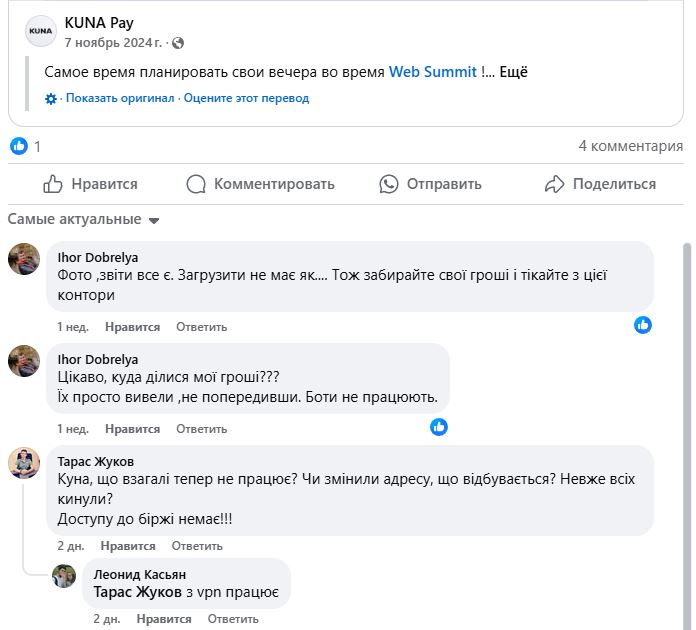This screenshot has height=630, width=696.
Task: Follow the Web Summit link
Action: tap(433, 71)
